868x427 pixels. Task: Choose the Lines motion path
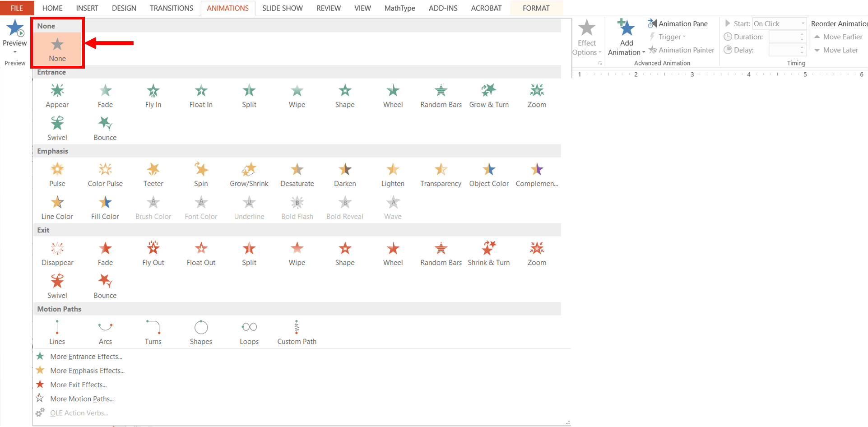click(57, 333)
